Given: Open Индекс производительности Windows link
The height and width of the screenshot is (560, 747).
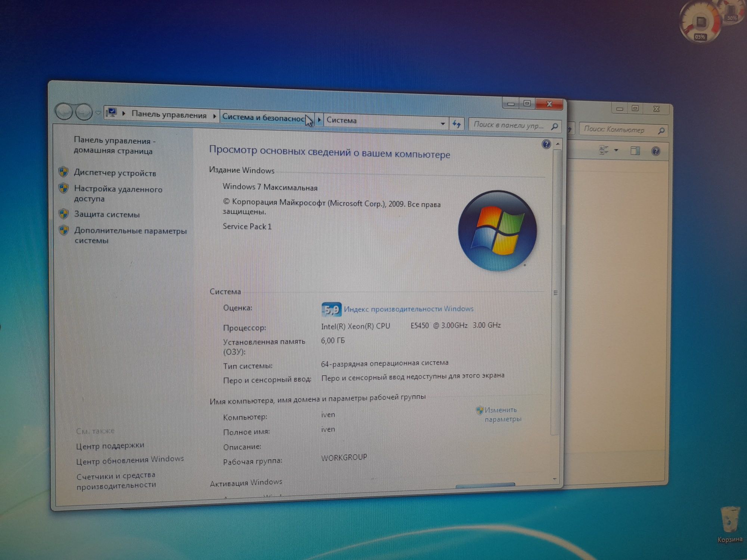Looking at the screenshot, I should [x=408, y=309].
